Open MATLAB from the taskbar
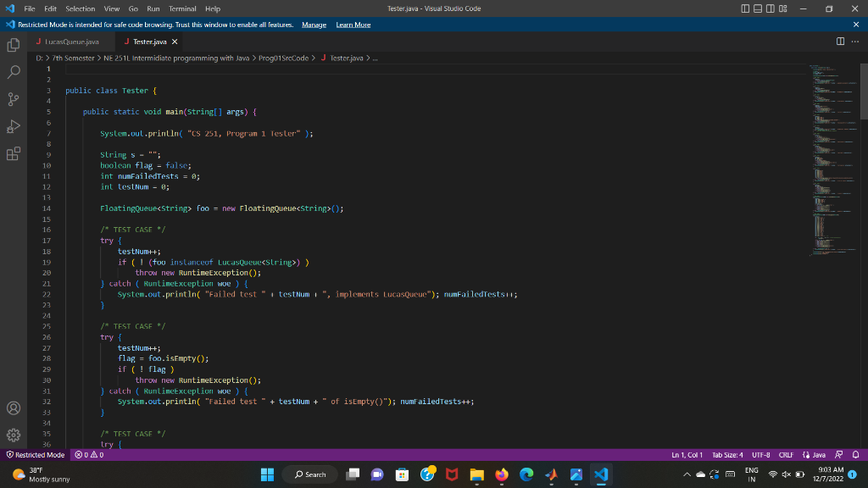Image resolution: width=868 pixels, height=488 pixels. pyautogui.click(x=550, y=474)
